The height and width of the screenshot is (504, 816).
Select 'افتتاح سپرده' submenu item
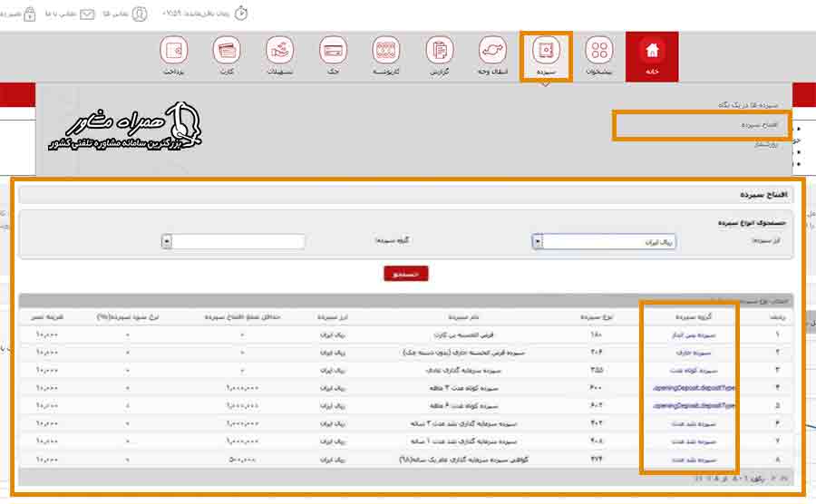tap(759, 125)
